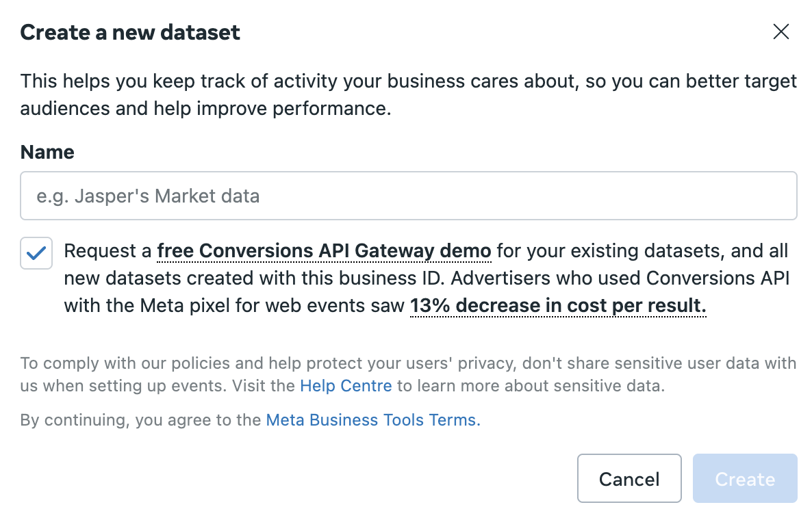Screen dimensions: 812x520
Task: Open the Help Centre link
Action: (x=346, y=386)
